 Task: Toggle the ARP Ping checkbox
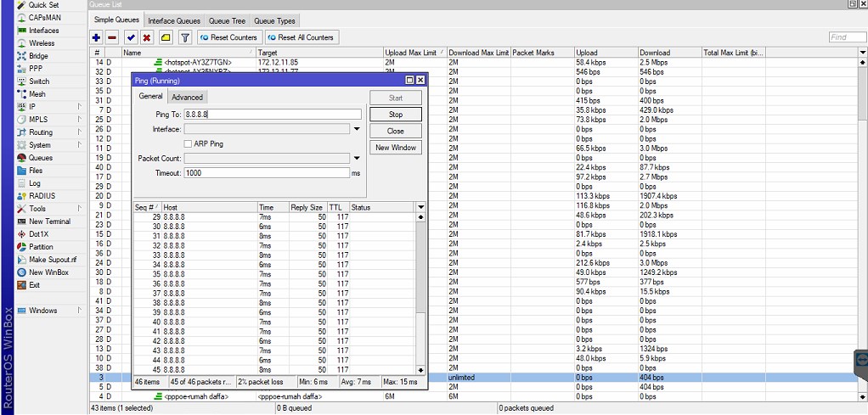tap(189, 144)
